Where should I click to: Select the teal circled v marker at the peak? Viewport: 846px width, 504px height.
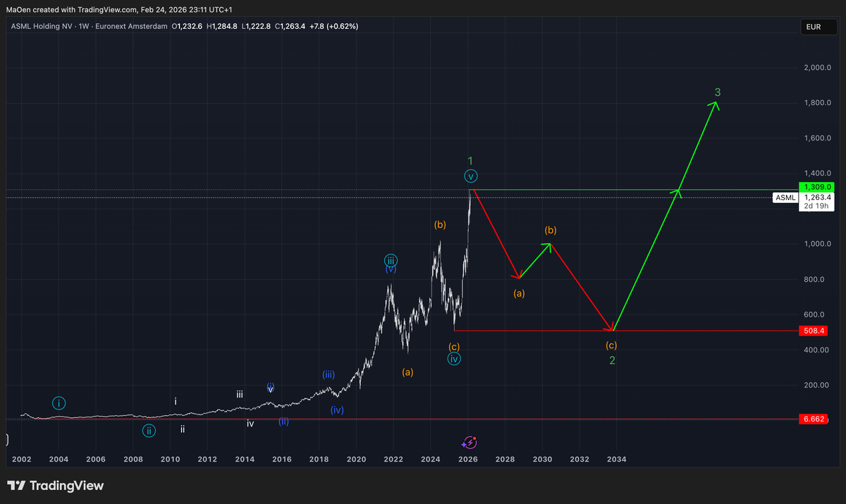(x=470, y=176)
